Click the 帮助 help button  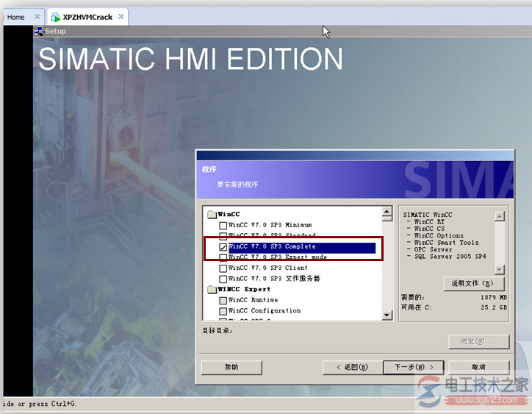pos(231,367)
